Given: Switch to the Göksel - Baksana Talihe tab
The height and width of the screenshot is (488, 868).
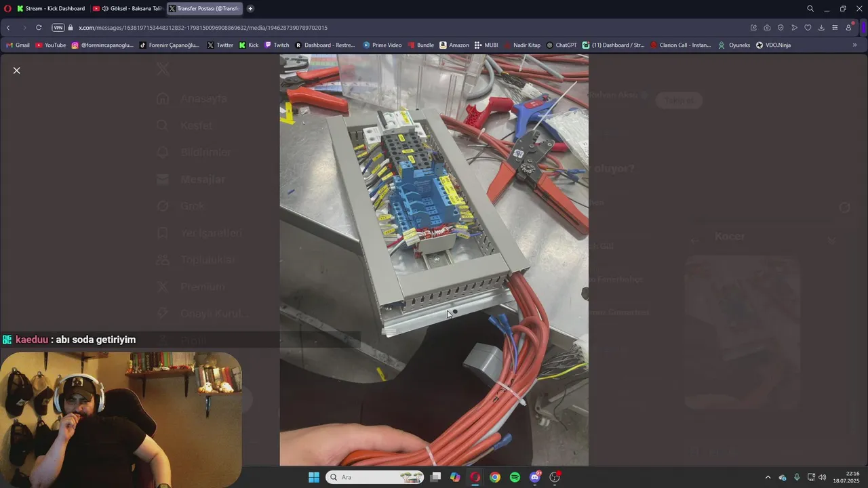Looking at the screenshot, I should [x=127, y=9].
